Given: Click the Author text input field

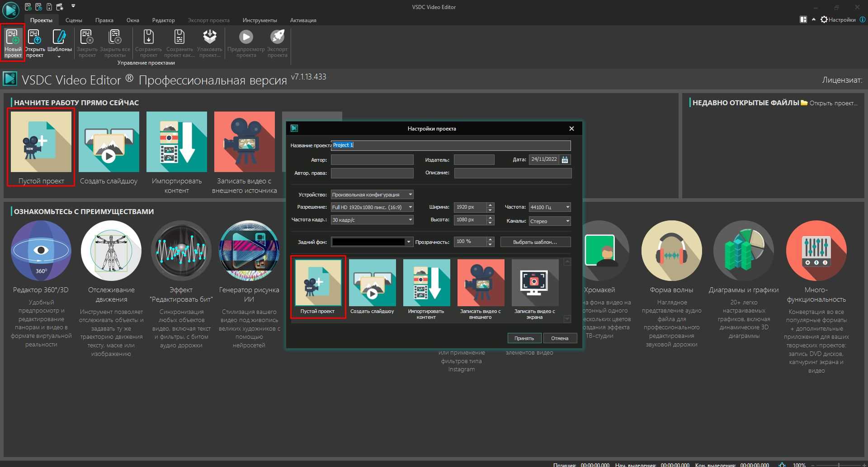Looking at the screenshot, I should [x=372, y=160].
